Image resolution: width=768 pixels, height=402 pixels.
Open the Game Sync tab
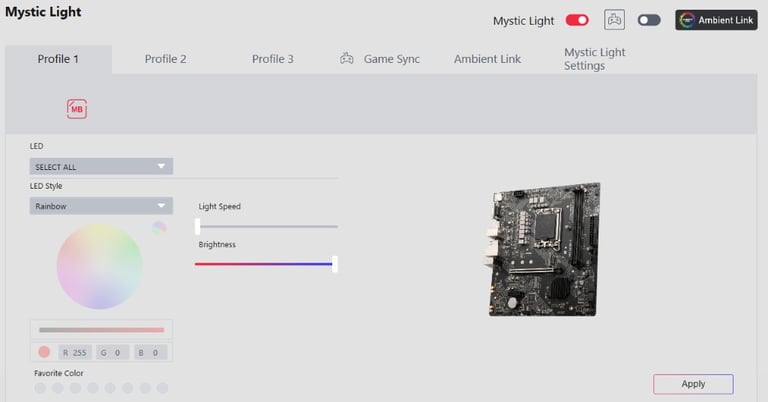click(380, 59)
